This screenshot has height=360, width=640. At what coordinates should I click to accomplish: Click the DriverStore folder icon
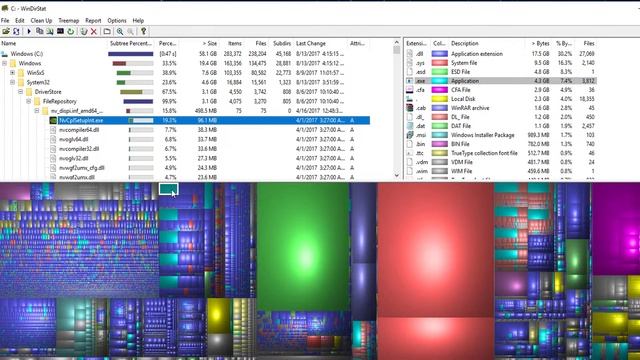pos(29,92)
